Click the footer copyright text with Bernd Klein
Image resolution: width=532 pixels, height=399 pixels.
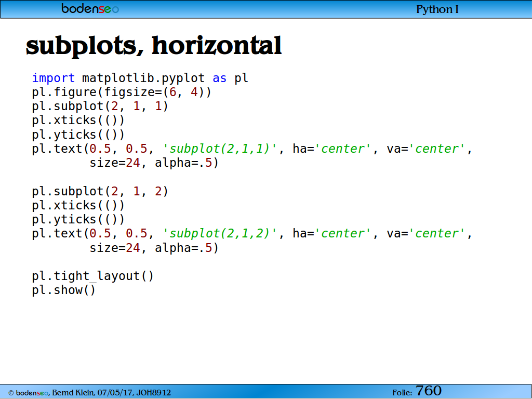[x=89, y=393]
